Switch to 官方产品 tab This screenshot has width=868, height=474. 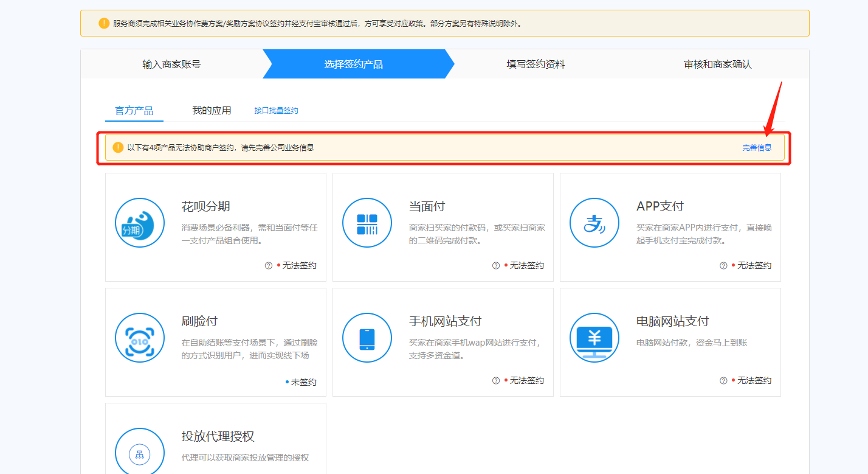[x=134, y=111]
